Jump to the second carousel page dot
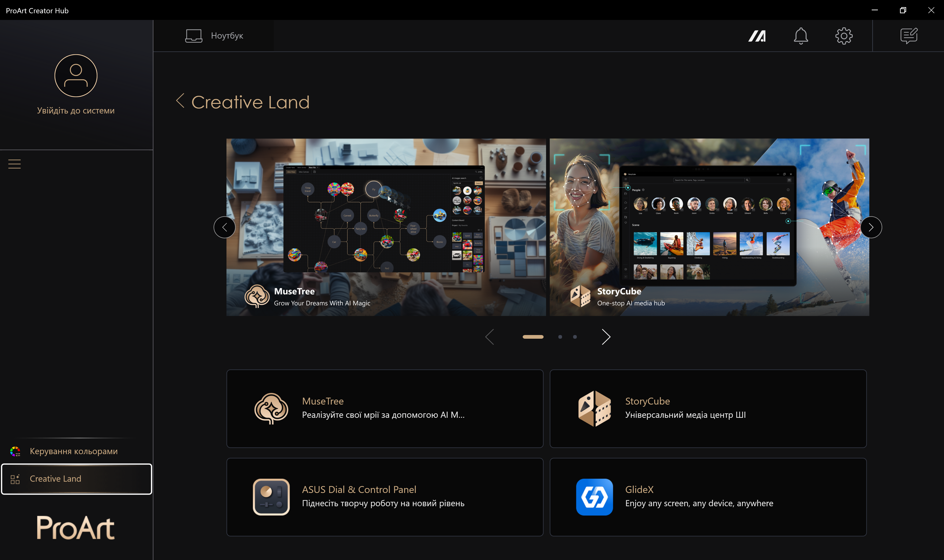This screenshot has height=560, width=944. [x=560, y=336]
